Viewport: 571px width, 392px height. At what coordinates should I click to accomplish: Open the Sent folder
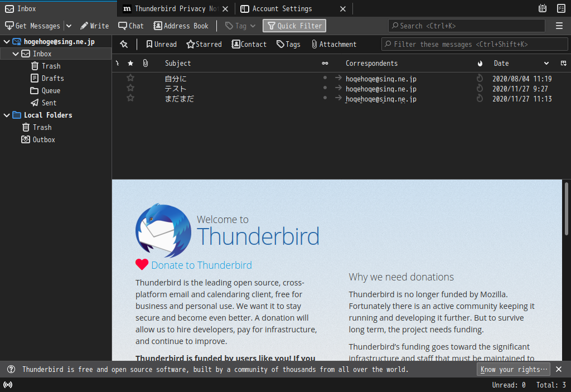tap(49, 103)
